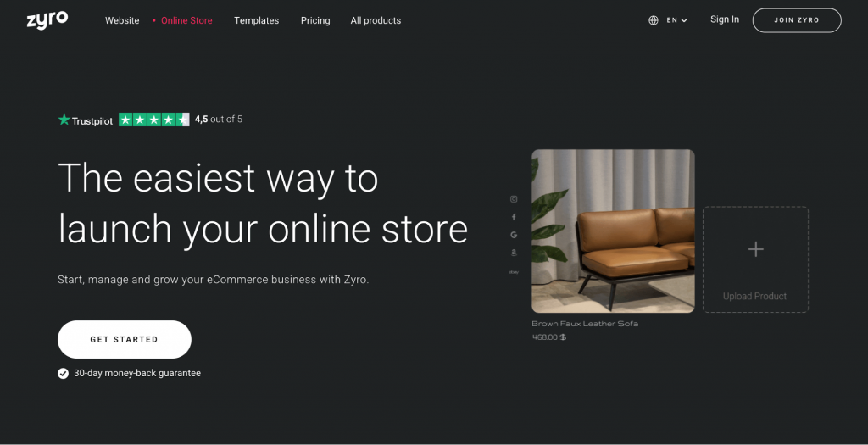Open the All products menu
868x445 pixels.
[x=376, y=20]
